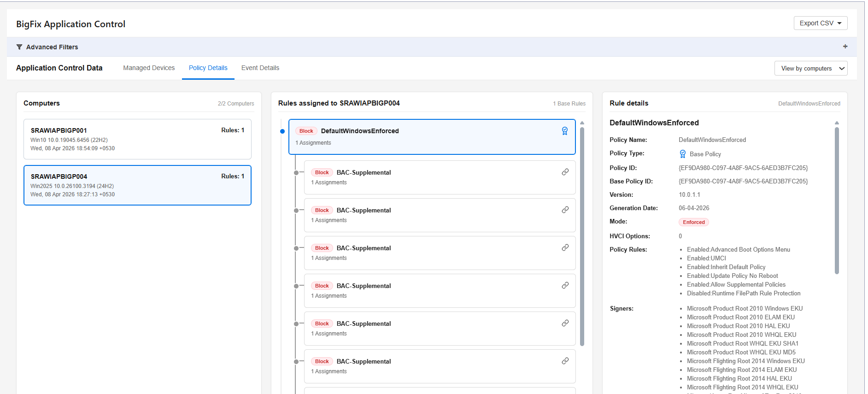
Task: Click the link icon on the topmost BAC-Supplemental card
Action: (565, 172)
